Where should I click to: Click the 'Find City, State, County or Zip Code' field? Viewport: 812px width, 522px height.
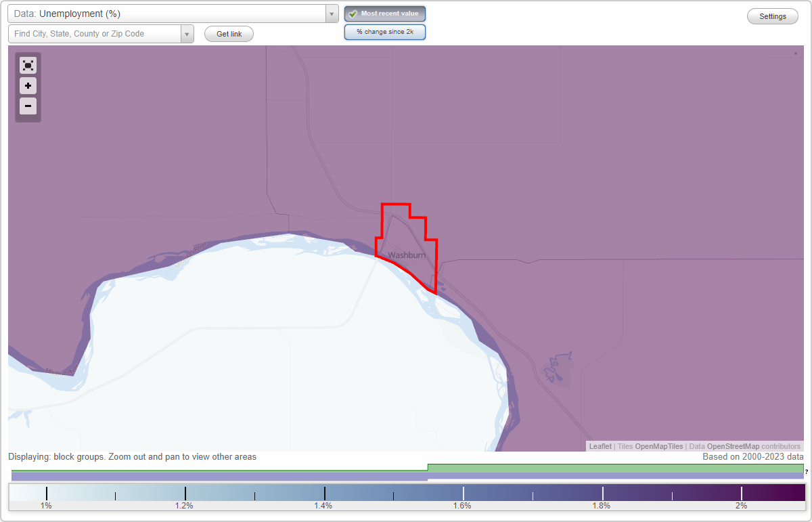tap(95, 33)
